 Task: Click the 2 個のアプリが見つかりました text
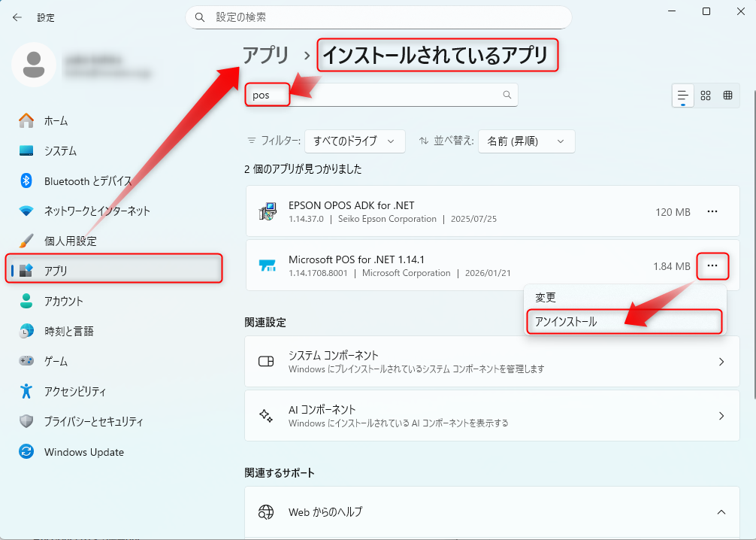pyautogui.click(x=303, y=169)
